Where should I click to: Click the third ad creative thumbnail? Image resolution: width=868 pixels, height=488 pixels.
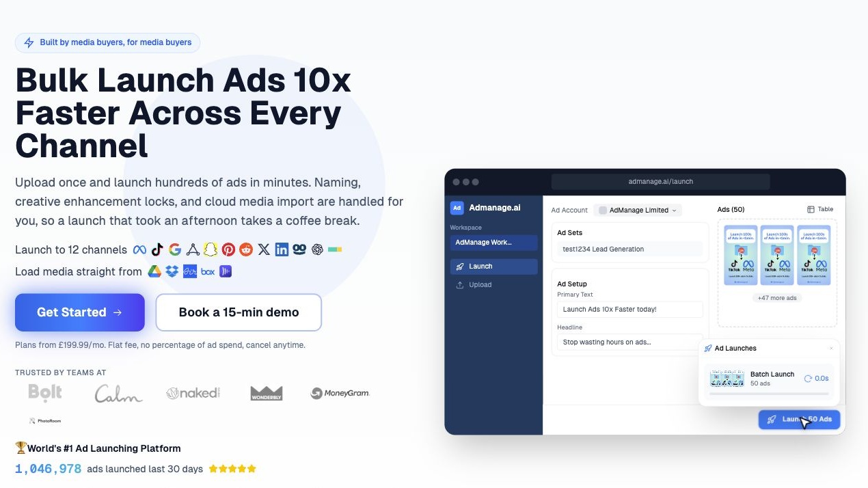(x=814, y=255)
